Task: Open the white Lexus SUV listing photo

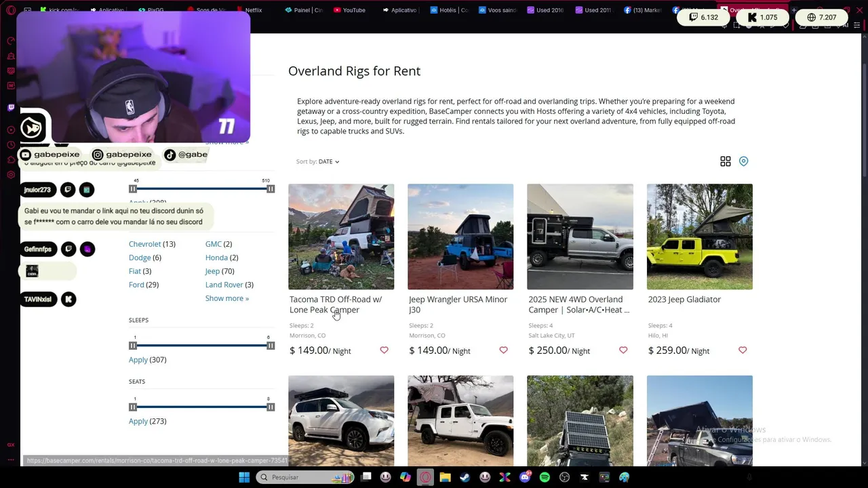Action: point(341,421)
